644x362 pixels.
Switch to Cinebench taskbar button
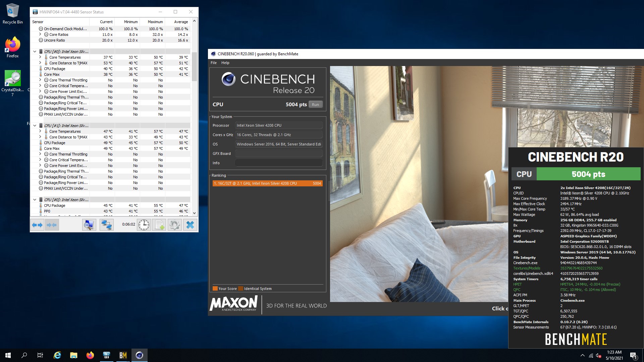pyautogui.click(x=140, y=355)
